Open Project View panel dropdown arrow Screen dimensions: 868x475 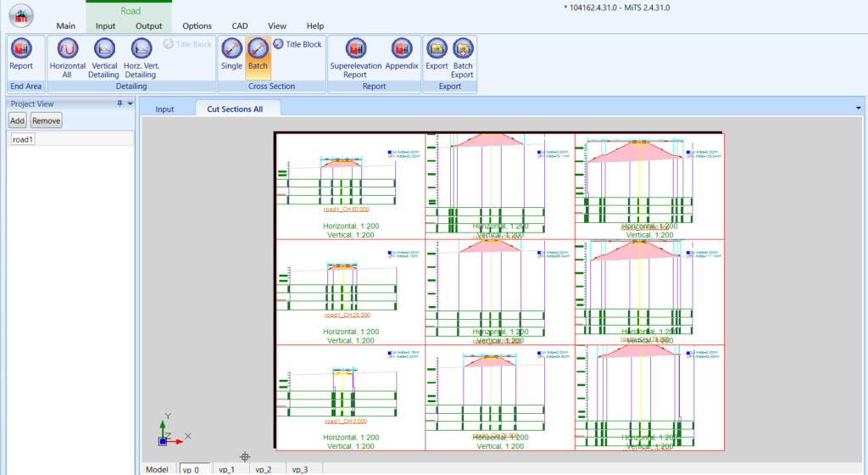(130, 103)
